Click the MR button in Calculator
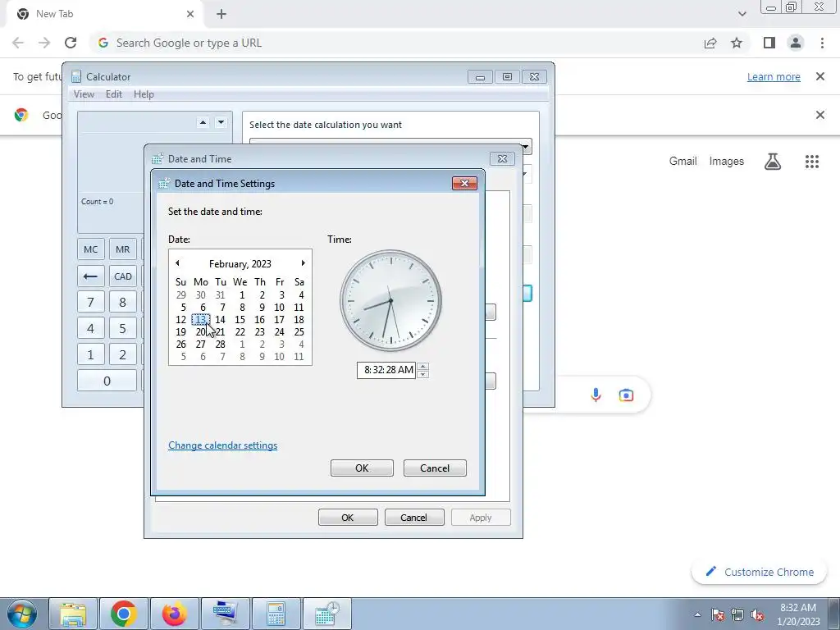The height and width of the screenshot is (630, 840). click(x=123, y=249)
